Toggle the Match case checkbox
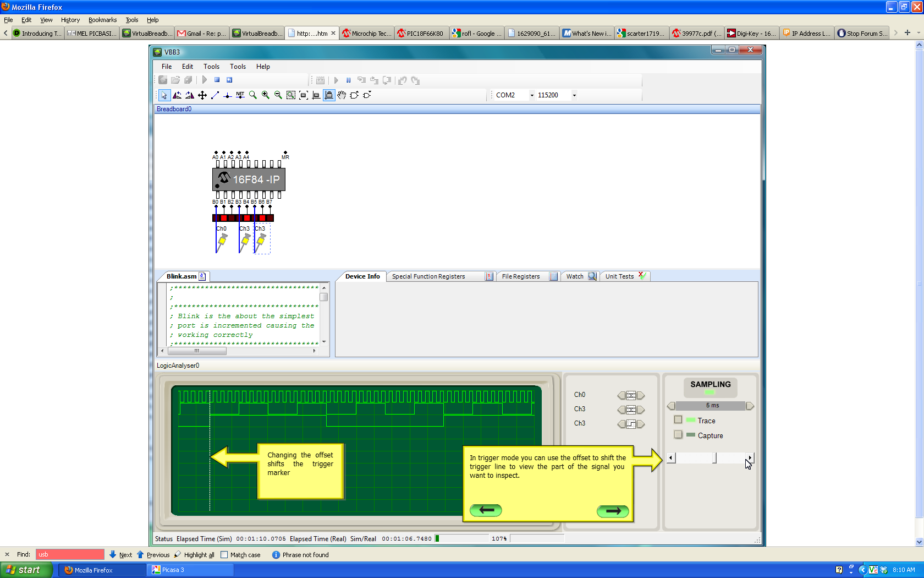This screenshot has height=578, width=924. click(224, 555)
